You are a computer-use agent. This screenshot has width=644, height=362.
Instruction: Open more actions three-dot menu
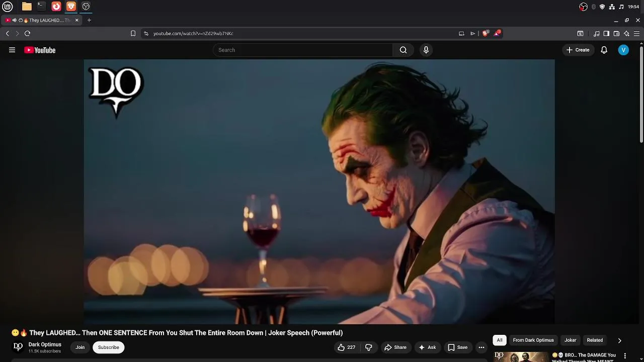tap(481, 347)
